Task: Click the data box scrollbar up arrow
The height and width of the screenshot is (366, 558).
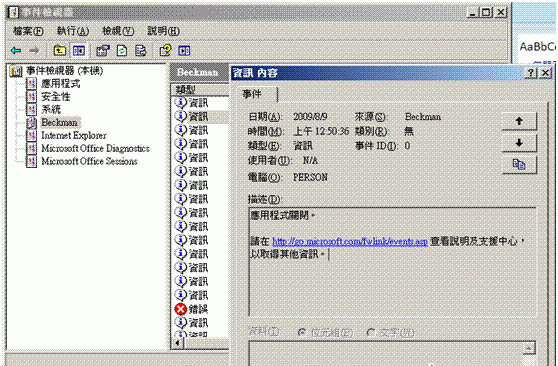Action: coord(529,348)
